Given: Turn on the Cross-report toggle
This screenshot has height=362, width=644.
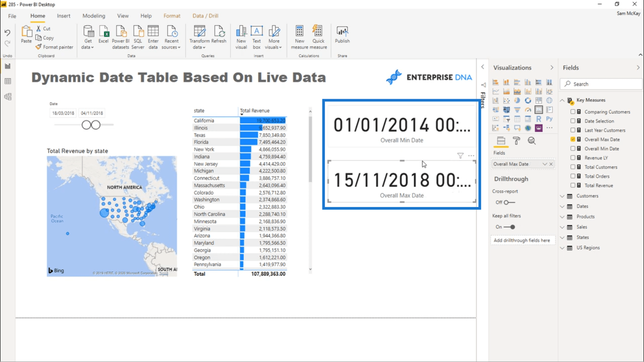Looking at the screenshot, I should [509, 202].
